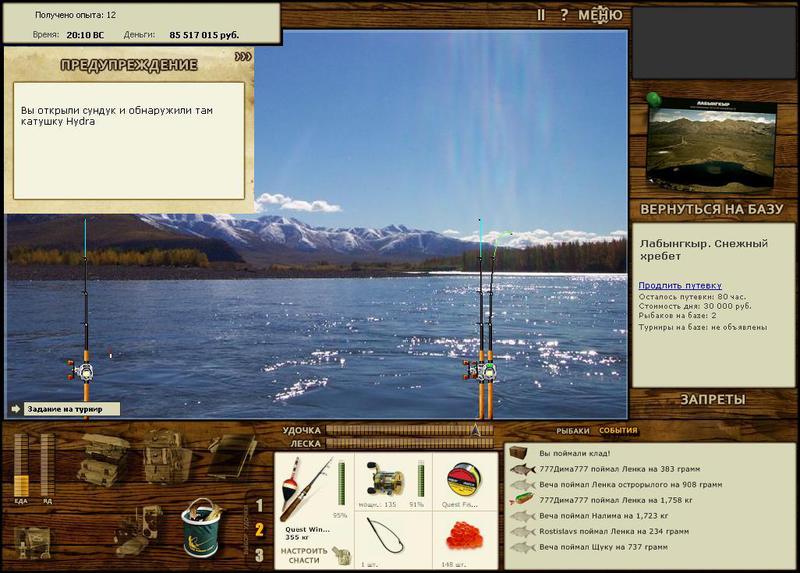The image size is (800, 573).
Task: Click the red float bobbing on the water
Action: 111,353
